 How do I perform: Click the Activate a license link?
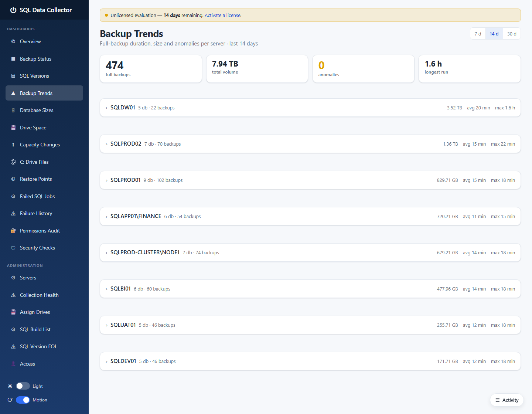pyautogui.click(x=223, y=15)
